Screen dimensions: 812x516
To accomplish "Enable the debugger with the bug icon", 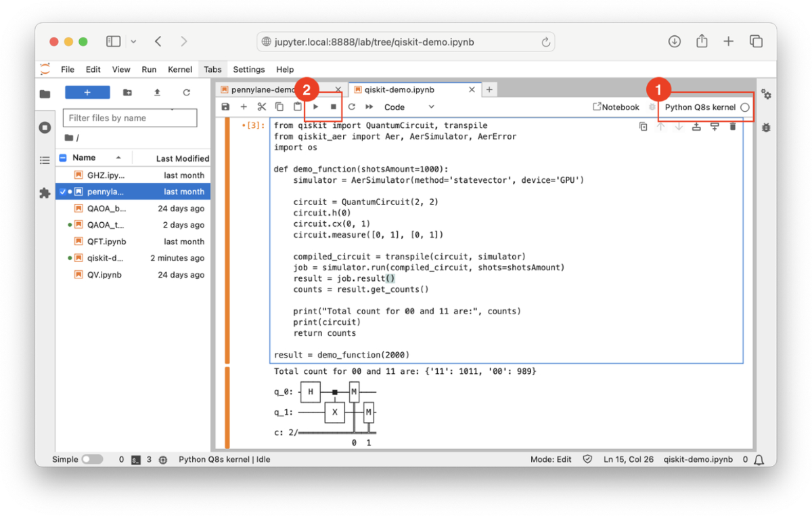I will pyautogui.click(x=765, y=127).
